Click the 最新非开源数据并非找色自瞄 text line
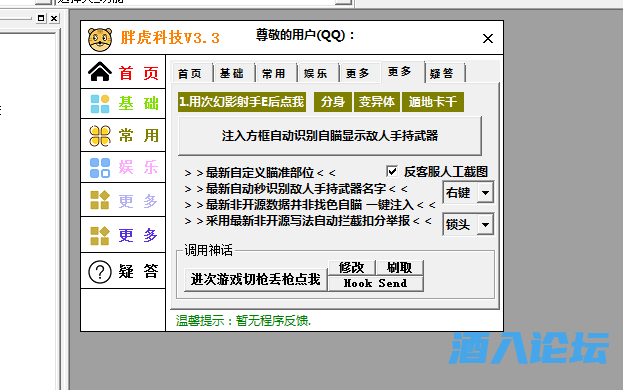623x390 pixels. coord(310,205)
